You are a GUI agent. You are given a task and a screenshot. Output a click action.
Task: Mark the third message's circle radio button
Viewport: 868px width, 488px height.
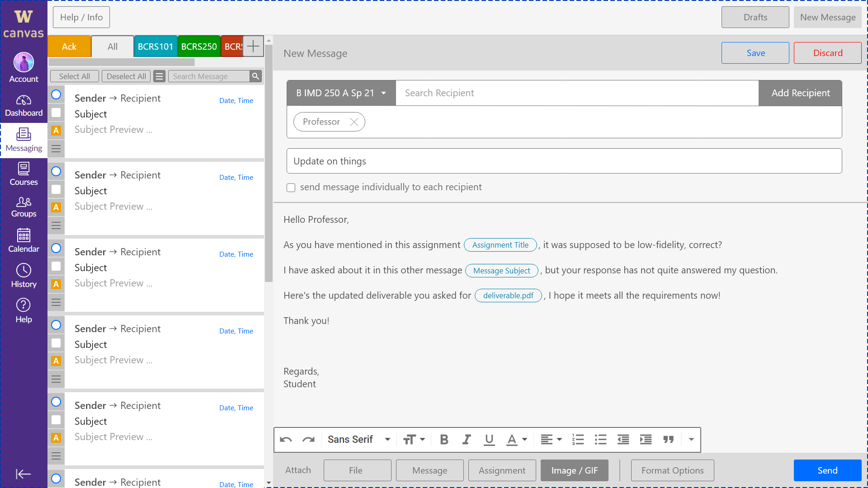point(56,248)
